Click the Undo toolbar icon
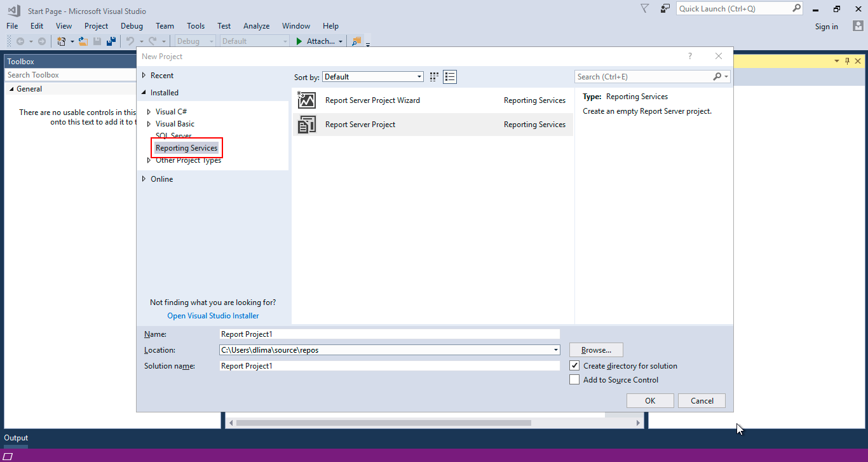The height and width of the screenshot is (462, 868). tap(130, 41)
